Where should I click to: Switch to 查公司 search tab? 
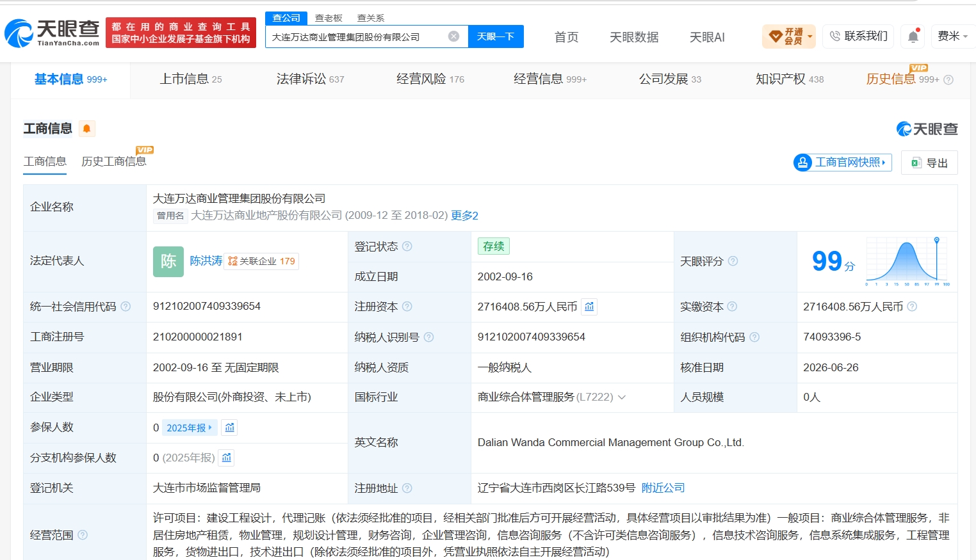tap(286, 18)
